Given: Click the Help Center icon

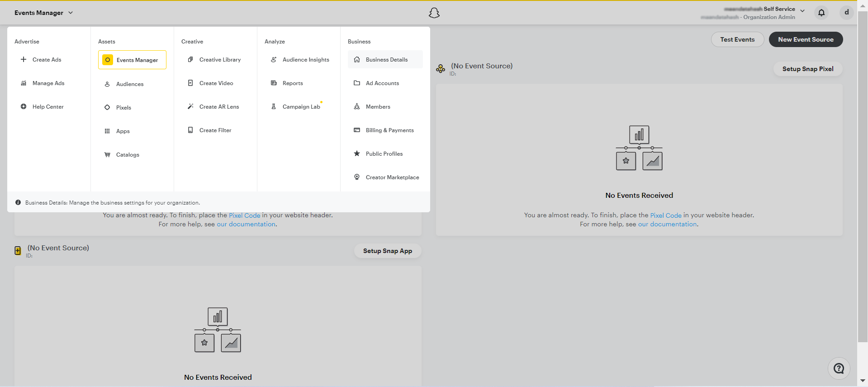Looking at the screenshot, I should (24, 106).
